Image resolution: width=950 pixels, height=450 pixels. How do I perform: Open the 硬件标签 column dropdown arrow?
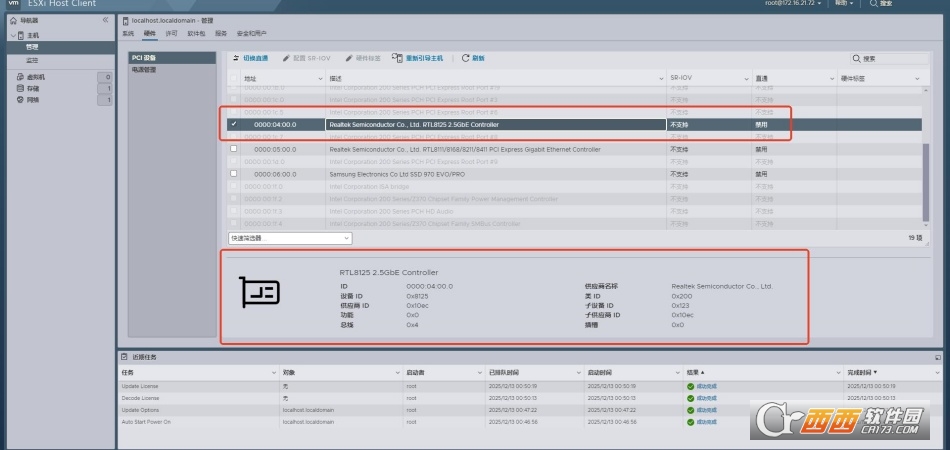[917, 79]
